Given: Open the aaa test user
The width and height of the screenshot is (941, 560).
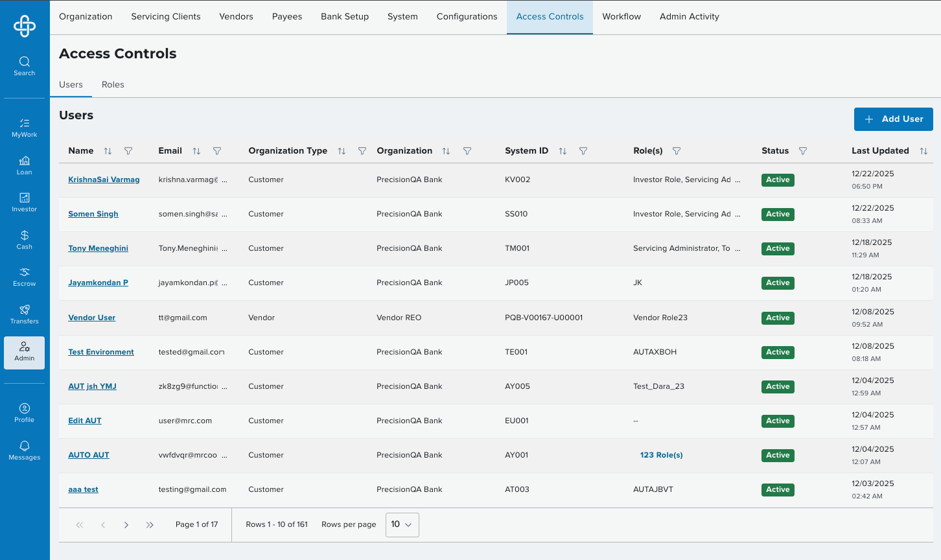Looking at the screenshot, I should click(x=83, y=489).
